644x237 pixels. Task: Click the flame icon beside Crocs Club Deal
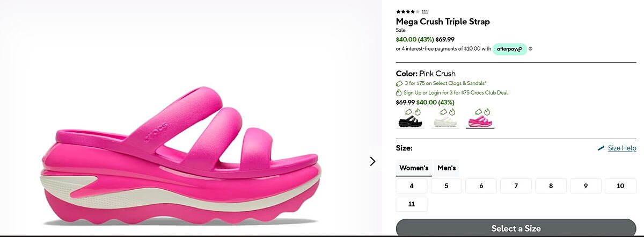[x=399, y=92]
